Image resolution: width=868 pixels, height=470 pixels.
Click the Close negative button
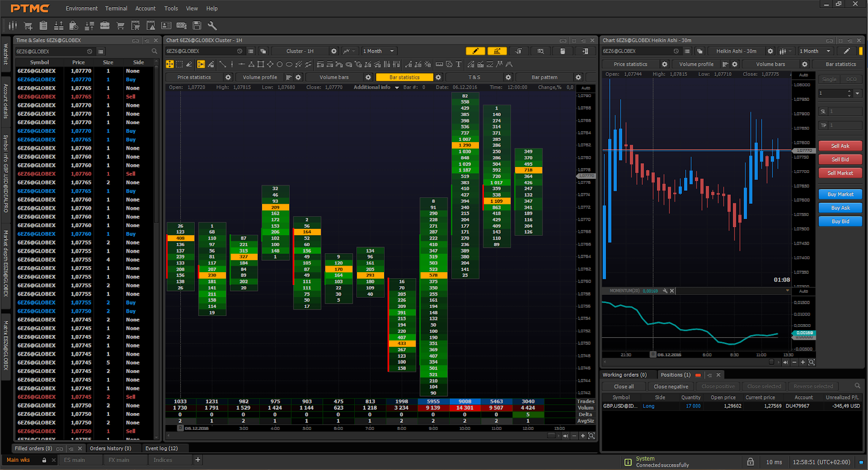(x=671, y=387)
